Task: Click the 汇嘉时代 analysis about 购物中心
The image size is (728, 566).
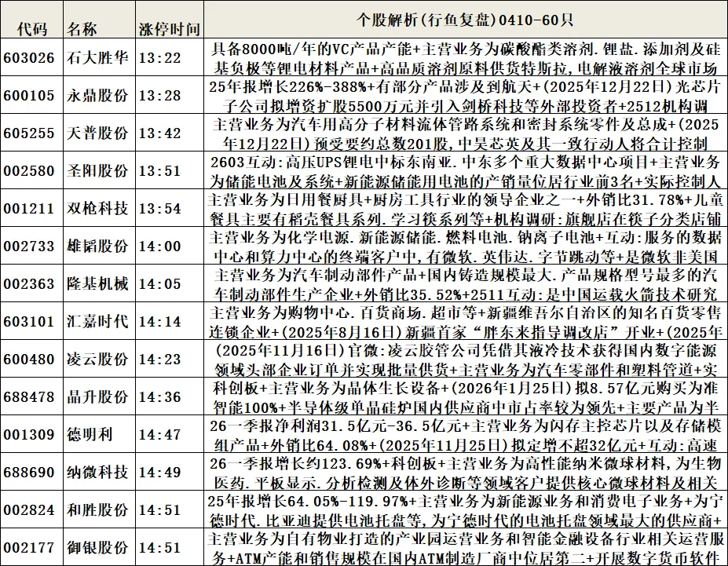Action: 466,322
